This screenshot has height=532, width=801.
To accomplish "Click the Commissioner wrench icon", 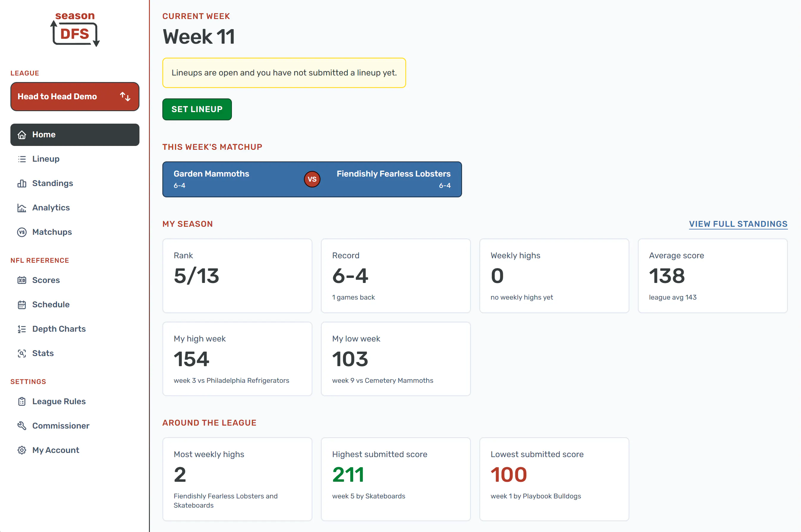I will click(x=22, y=426).
